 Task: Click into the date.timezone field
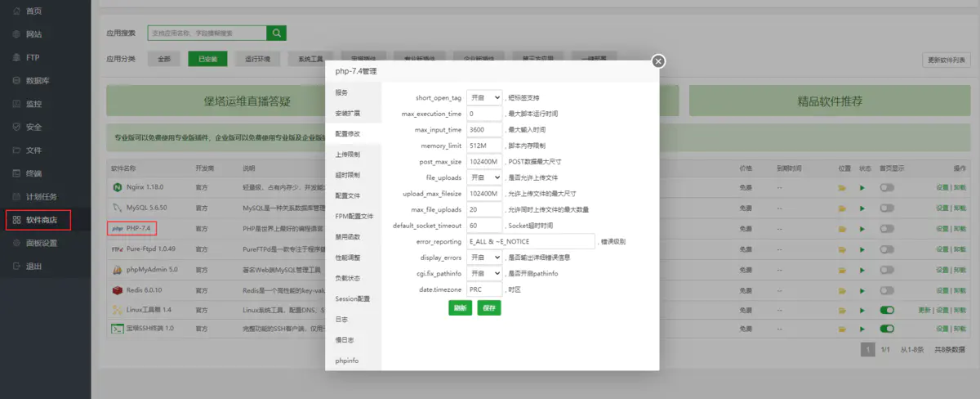pyautogui.click(x=484, y=289)
